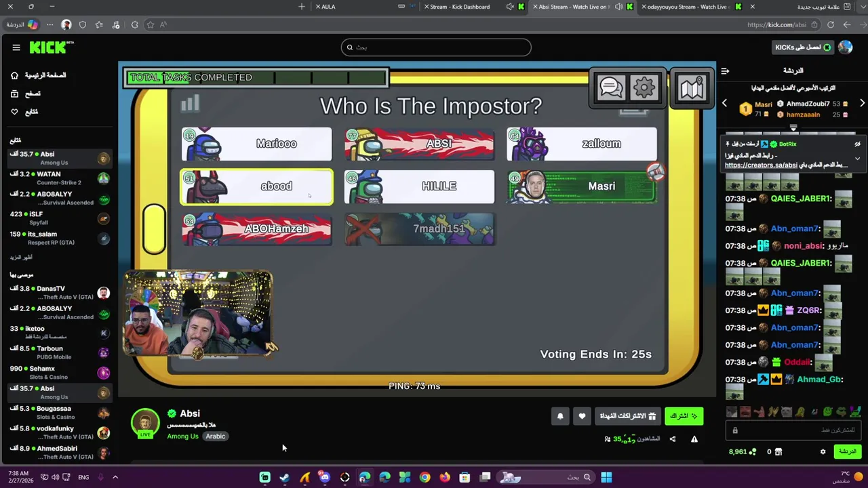Click the heart follow icon
The height and width of the screenshot is (488, 868).
point(582,416)
